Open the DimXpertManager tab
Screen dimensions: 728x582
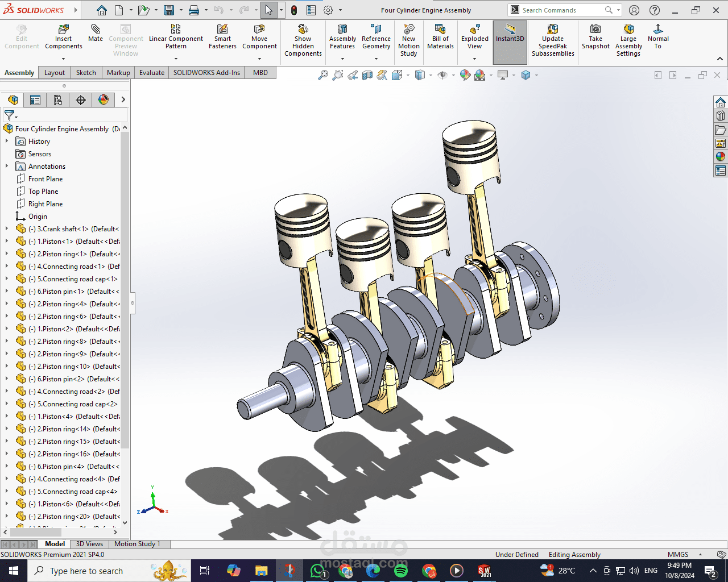(81, 100)
